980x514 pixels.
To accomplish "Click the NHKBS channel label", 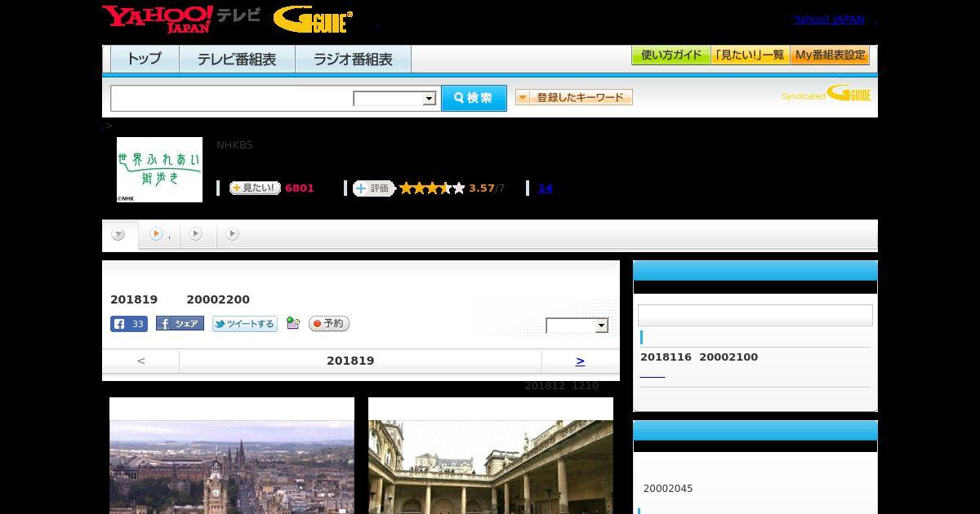I will coord(234,145).
